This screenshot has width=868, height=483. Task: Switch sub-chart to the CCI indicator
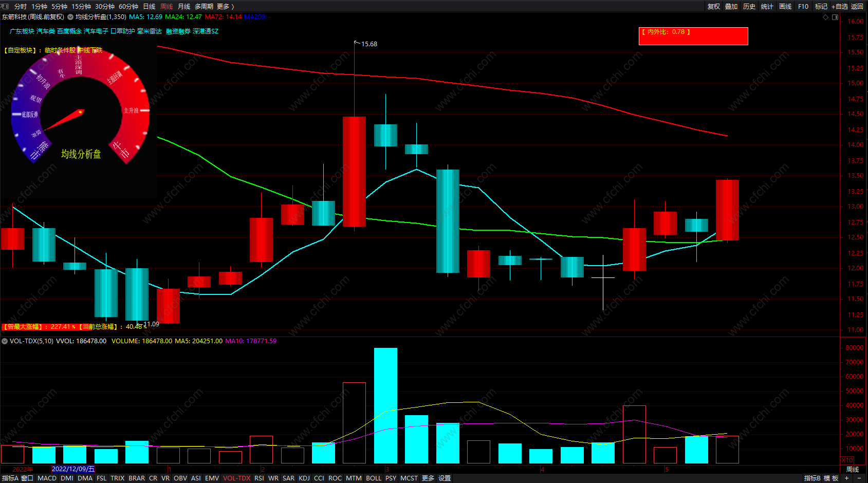point(319,478)
